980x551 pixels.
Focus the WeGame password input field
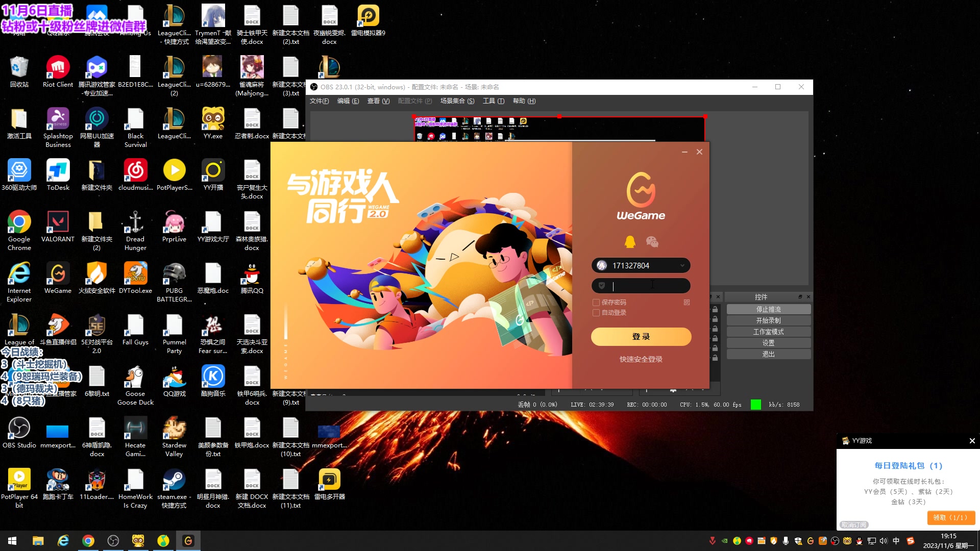point(648,286)
